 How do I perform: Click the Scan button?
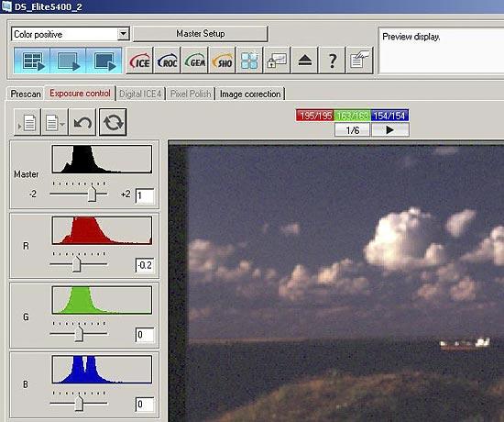104,61
